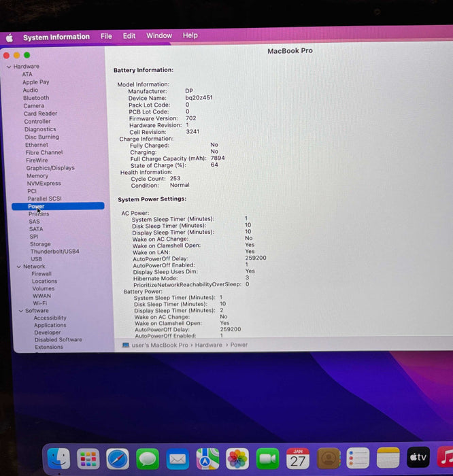This screenshot has height=476, width=453.
Task: Select Memory in the sidebar
Action: coord(37,176)
